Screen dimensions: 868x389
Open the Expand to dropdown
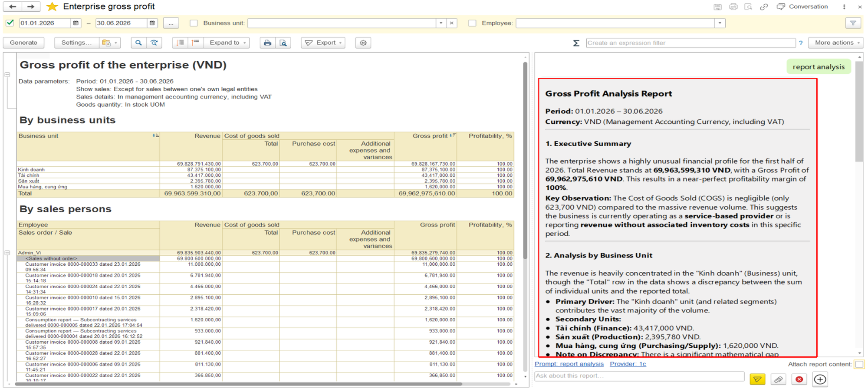227,43
